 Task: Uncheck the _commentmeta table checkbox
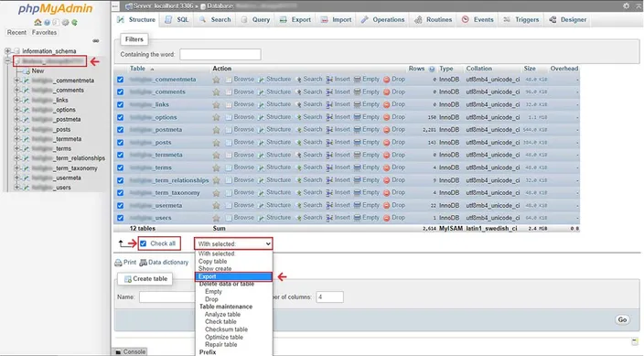click(120, 80)
